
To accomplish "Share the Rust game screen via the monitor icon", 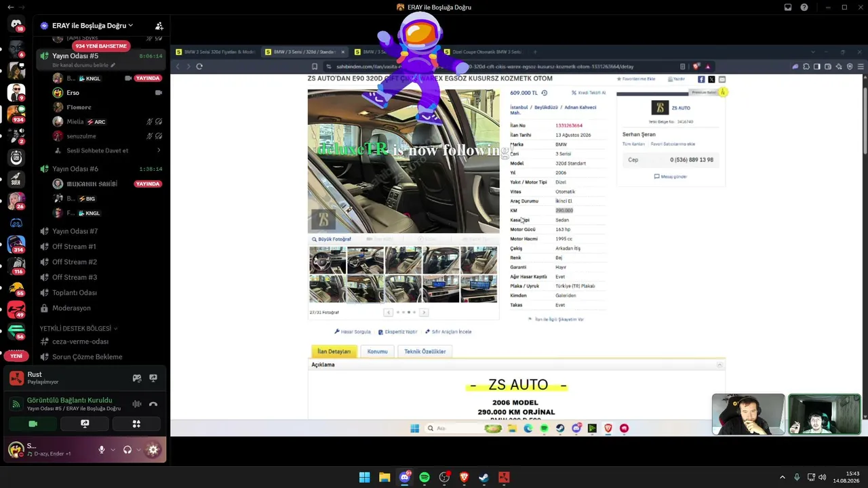I will [x=153, y=378].
